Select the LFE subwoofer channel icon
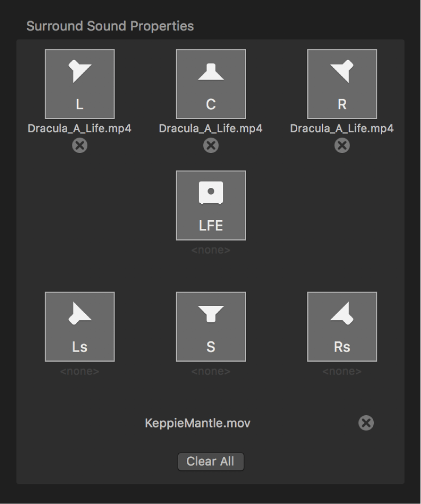 (x=210, y=205)
